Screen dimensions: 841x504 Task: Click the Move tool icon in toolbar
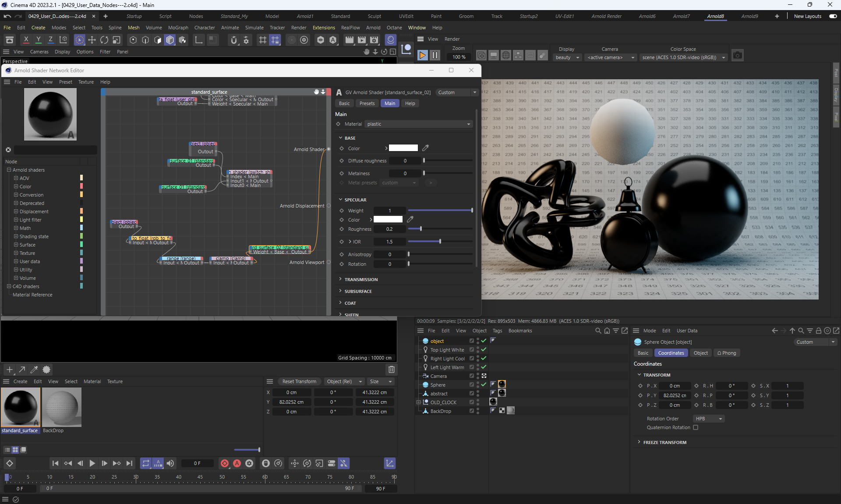[x=92, y=40]
